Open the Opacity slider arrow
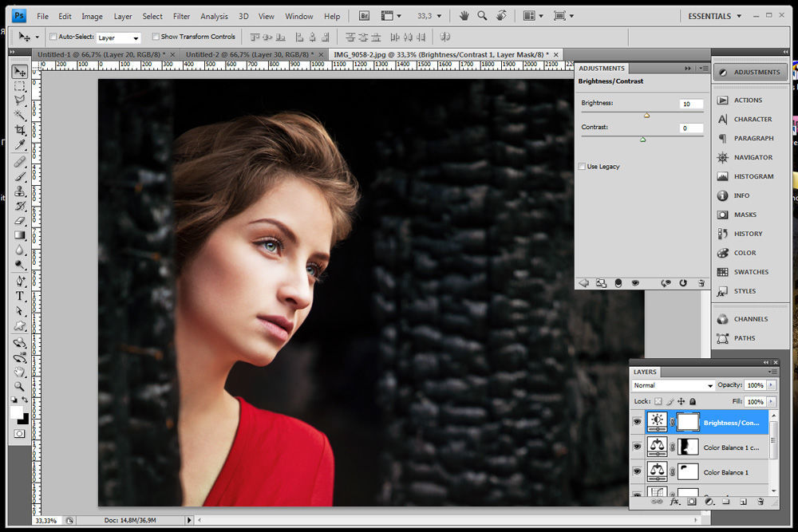The image size is (798, 532). point(772,385)
